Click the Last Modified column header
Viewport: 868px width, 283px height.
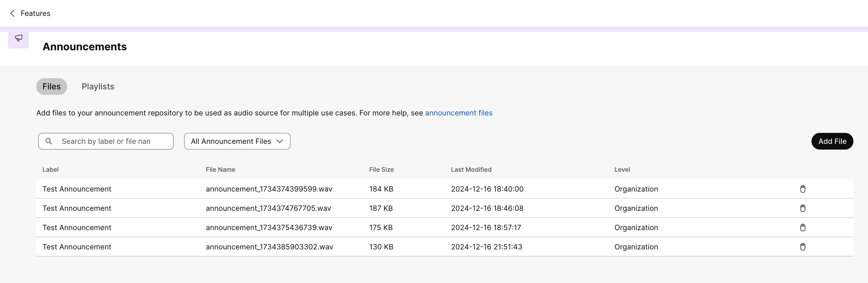tap(471, 170)
